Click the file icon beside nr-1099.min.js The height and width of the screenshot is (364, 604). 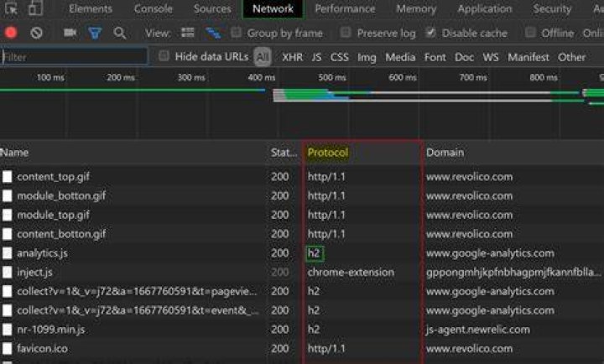tap(7, 330)
